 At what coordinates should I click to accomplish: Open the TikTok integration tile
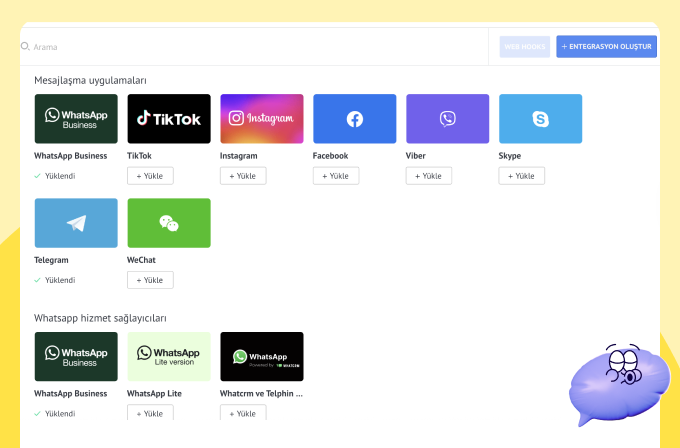[x=169, y=119]
